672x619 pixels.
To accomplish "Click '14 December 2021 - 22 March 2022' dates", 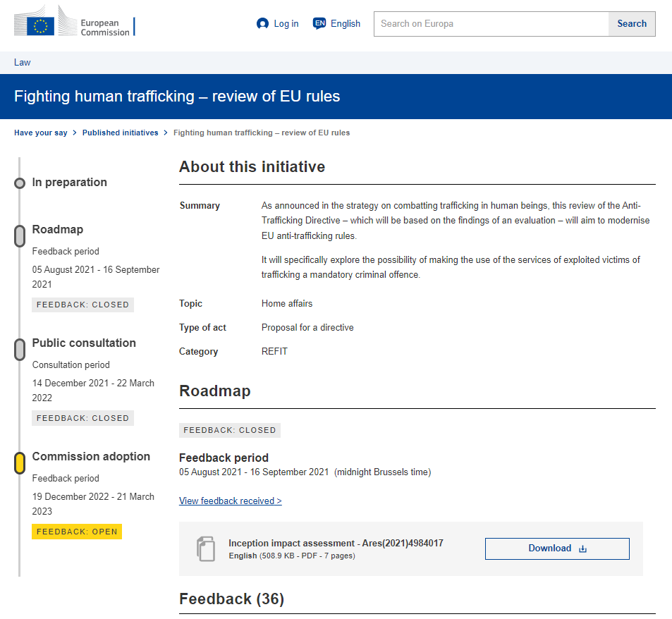I will tap(93, 391).
